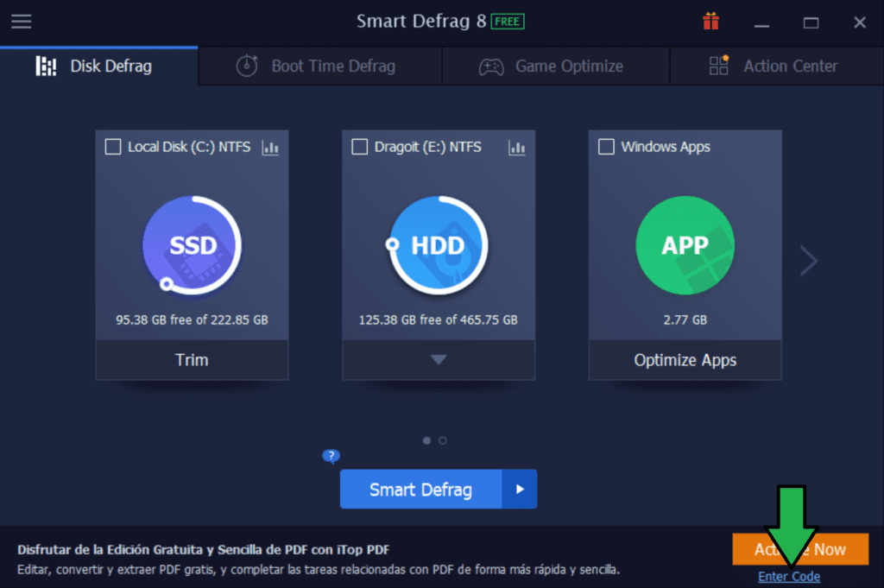Maximize the Smart Defrag window
Viewport: 884px width, 588px height.
(811, 22)
